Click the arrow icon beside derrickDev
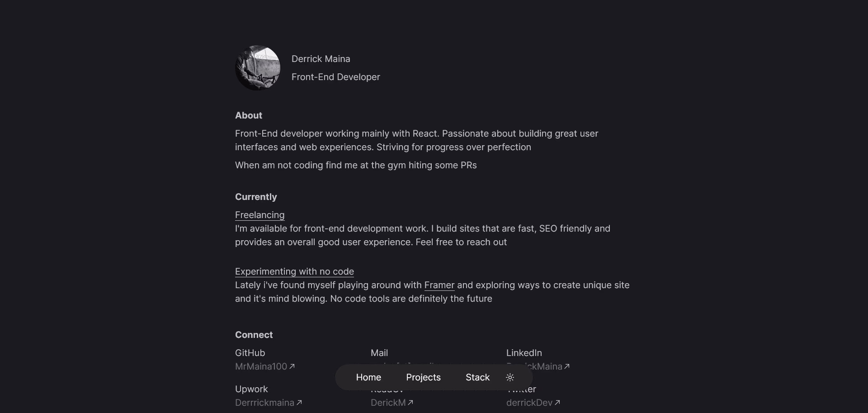868x413 pixels. pos(557,403)
